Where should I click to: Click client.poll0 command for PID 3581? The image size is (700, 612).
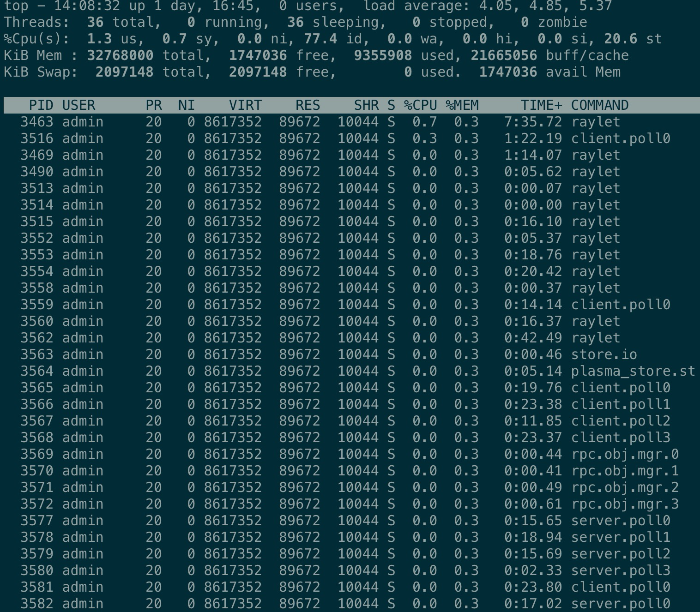(x=621, y=587)
